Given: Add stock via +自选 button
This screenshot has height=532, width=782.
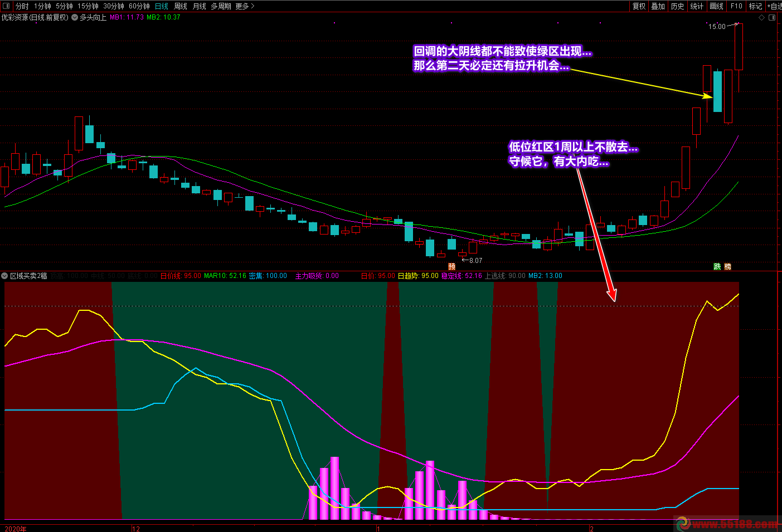Looking at the screenshot, I should pos(774,6).
